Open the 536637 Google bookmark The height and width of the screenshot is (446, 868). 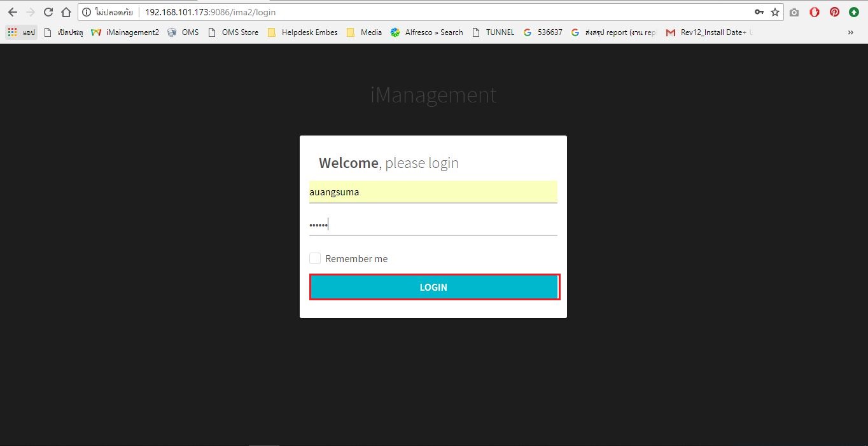(x=543, y=32)
